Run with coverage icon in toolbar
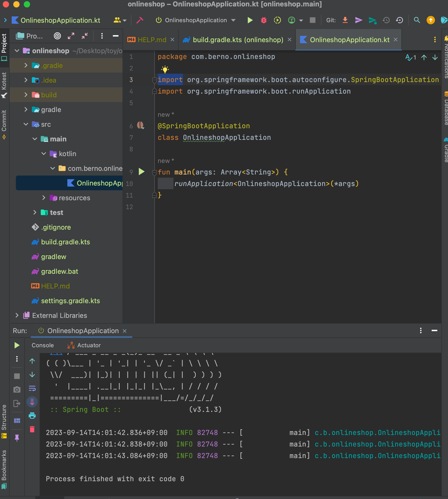This screenshot has width=448, height=499. click(x=277, y=20)
